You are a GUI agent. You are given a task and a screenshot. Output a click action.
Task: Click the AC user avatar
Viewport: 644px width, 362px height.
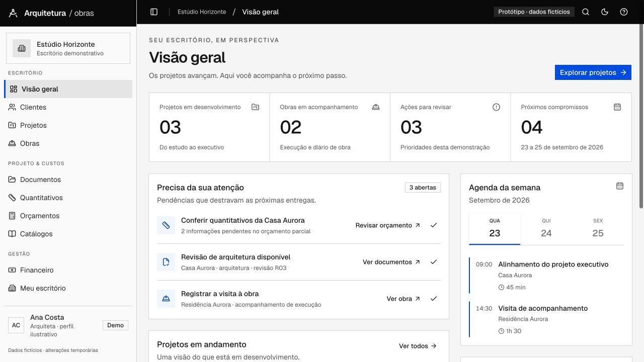16,325
